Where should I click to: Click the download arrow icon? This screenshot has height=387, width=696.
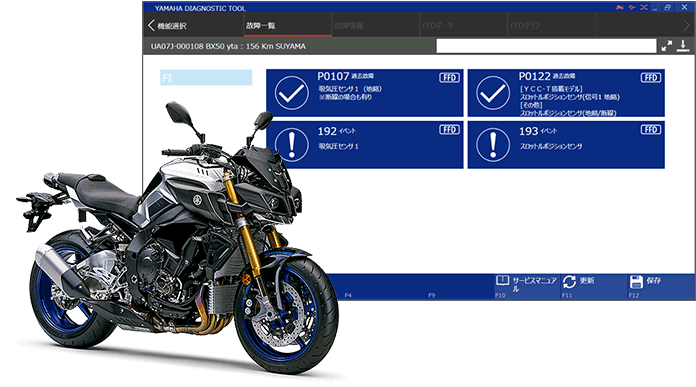[x=683, y=45]
